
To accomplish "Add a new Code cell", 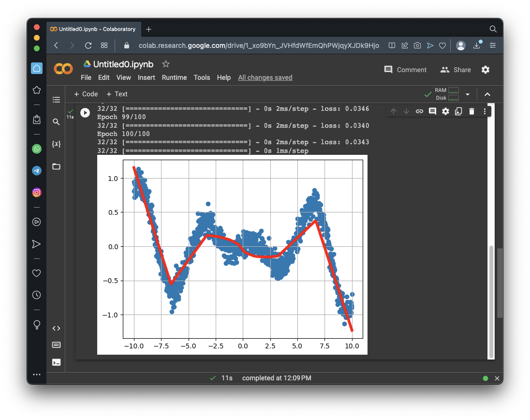I will tap(86, 94).
